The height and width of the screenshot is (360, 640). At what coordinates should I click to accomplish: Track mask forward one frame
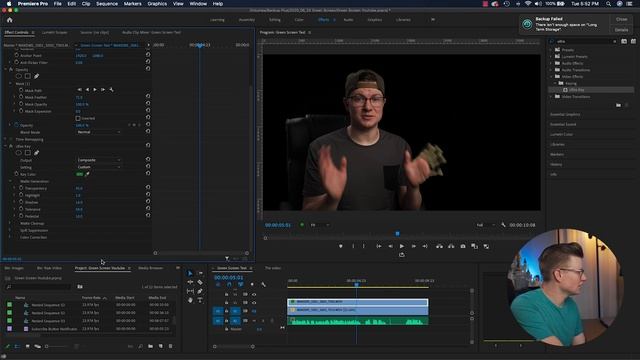(x=103, y=89)
